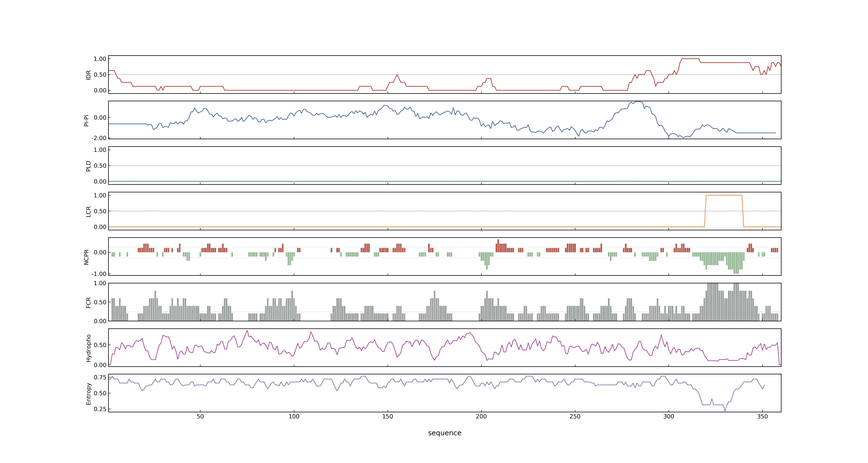Click the orange LCR plateau line
Image resolution: width=868 pixels, height=463 pixels.
724,195
